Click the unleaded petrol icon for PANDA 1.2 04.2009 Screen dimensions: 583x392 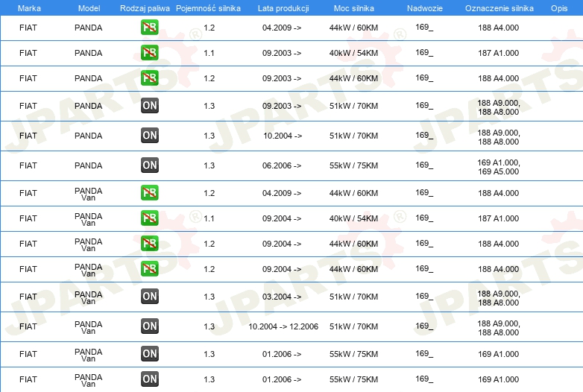coord(149,27)
